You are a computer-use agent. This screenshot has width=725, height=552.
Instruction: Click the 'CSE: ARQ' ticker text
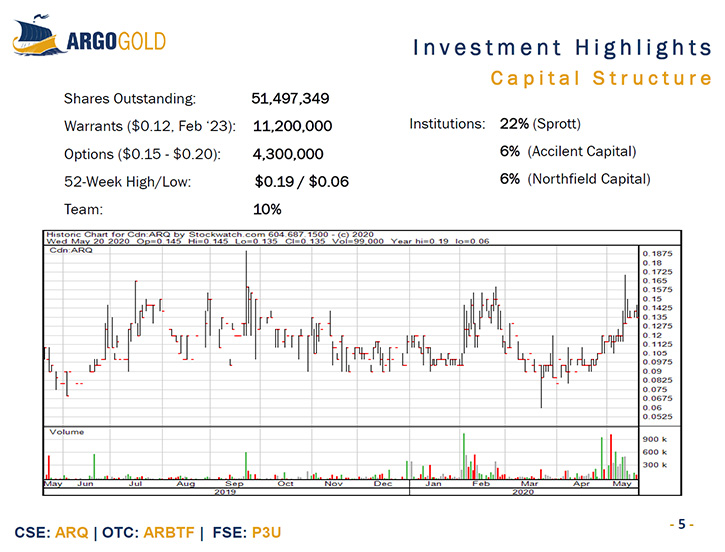click(x=51, y=532)
